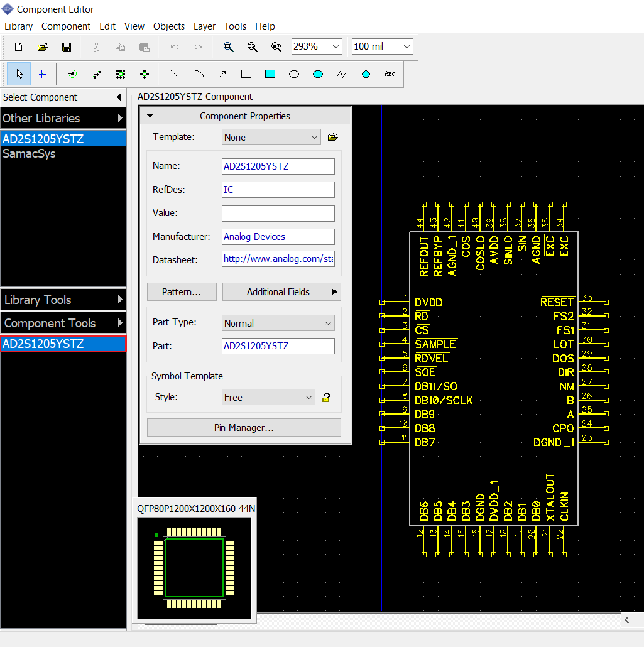The image size is (644, 647).
Task: Select the default arrow pointer tool
Action: pos(19,74)
